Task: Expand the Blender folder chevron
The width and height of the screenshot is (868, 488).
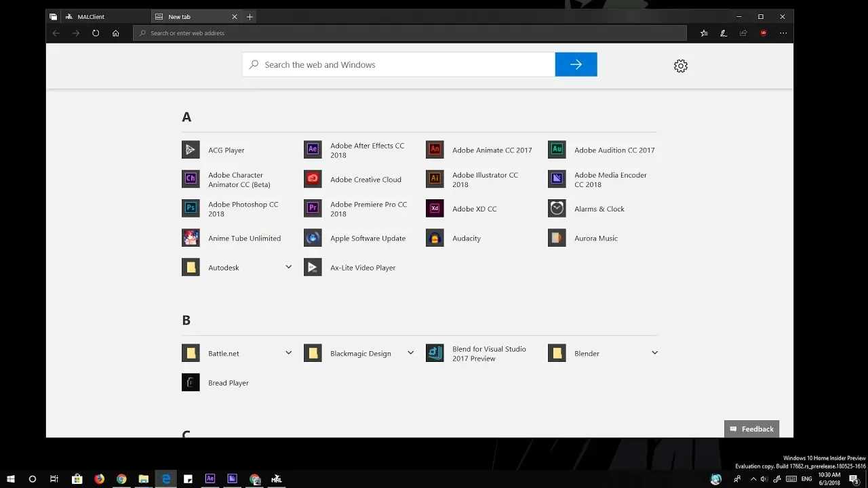Action: coord(654,352)
